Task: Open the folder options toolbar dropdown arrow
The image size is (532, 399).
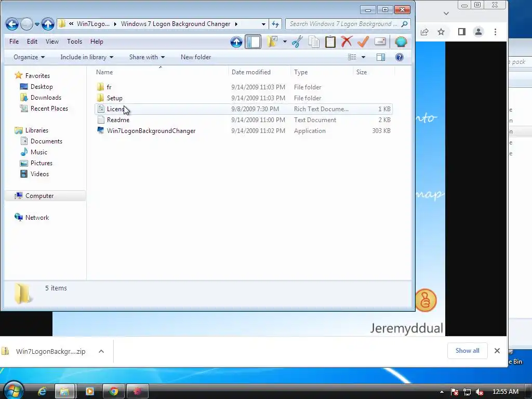Action: 285,42
